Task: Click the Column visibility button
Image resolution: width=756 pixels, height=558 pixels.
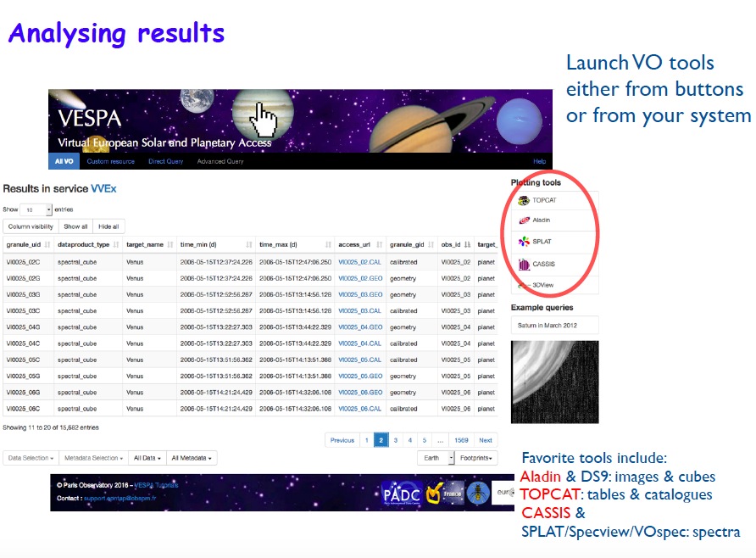Action: point(31,226)
